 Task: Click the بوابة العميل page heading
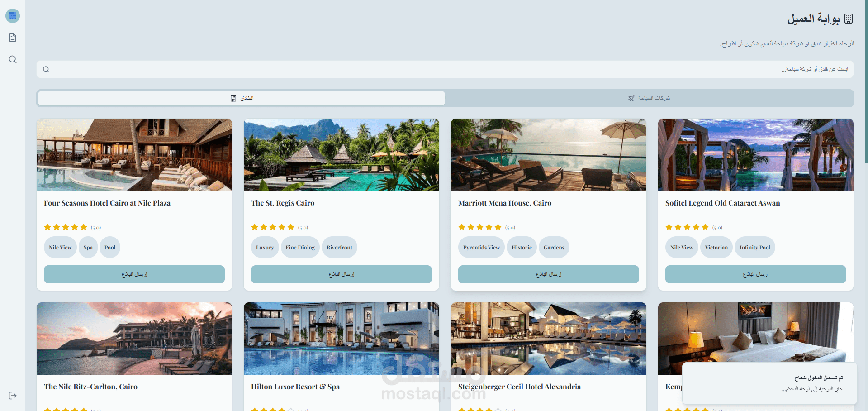point(813,19)
